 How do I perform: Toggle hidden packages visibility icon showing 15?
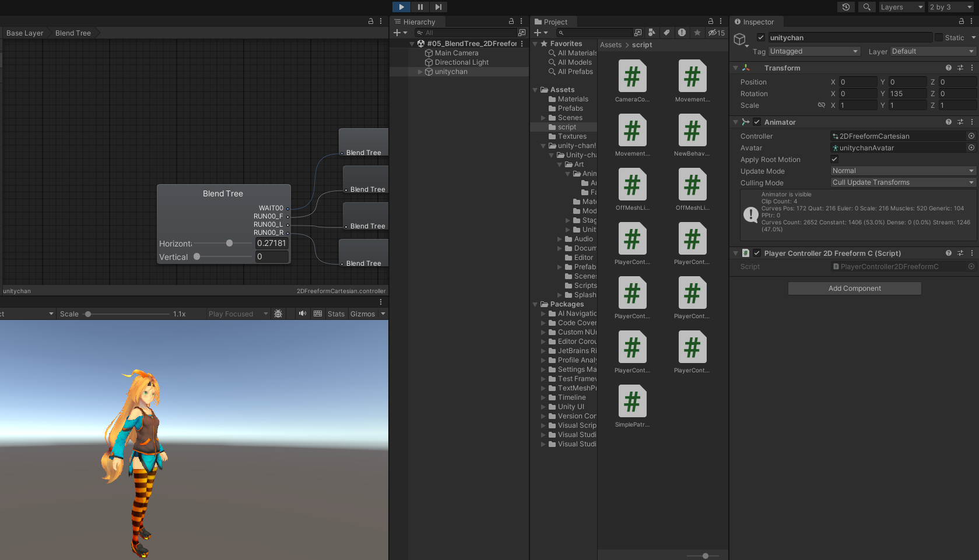717,33
